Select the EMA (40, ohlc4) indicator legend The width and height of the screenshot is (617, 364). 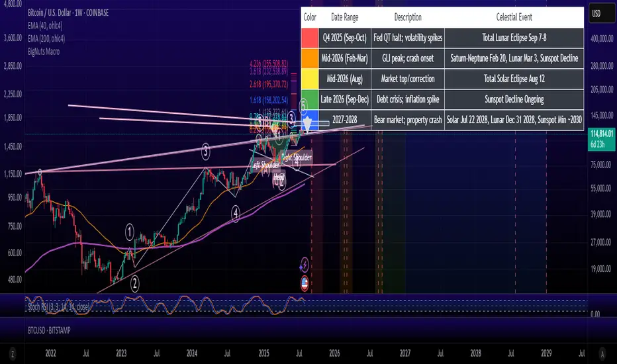click(x=45, y=26)
